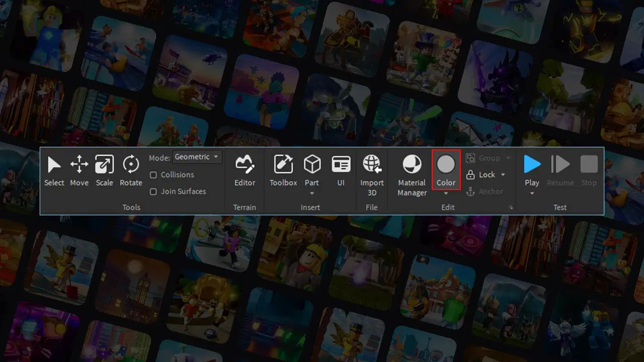Expand the Color picker dropdown arrow
The height and width of the screenshot is (362, 644).
click(446, 193)
